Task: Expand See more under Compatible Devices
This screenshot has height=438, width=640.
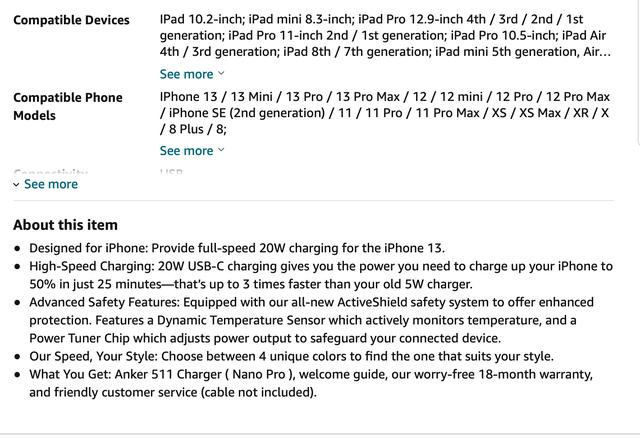Action: (186, 74)
